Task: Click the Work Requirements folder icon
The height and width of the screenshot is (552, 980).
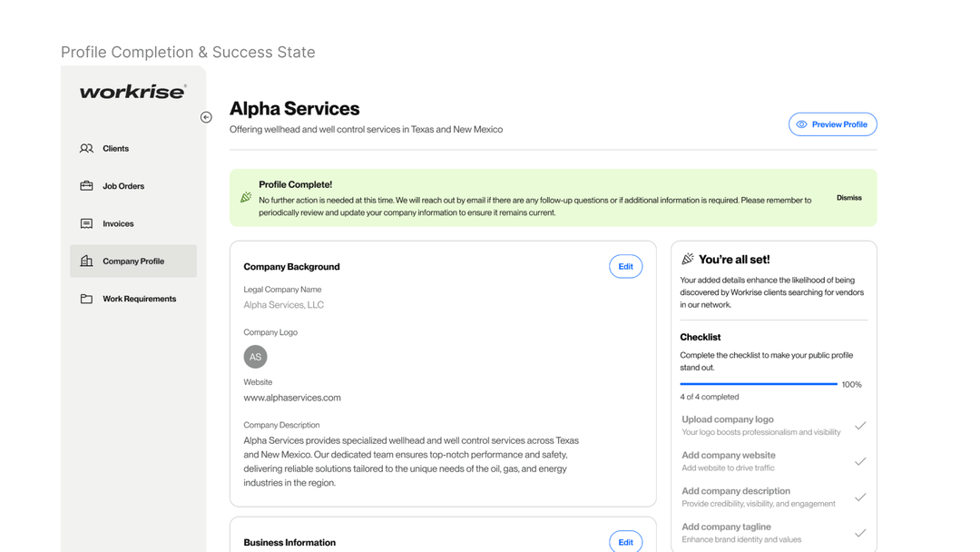Action: 84,298
